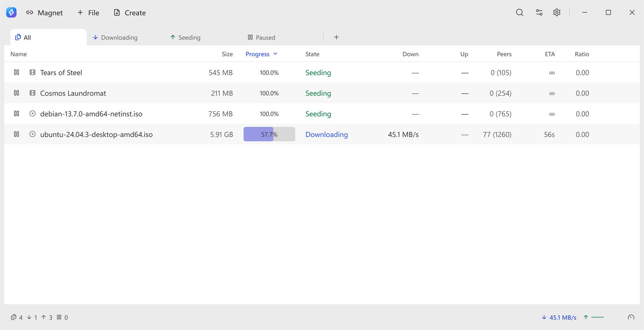The height and width of the screenshot is (330, 644).
Task: Click the disc icon beside ubuntu-24.04.3-desktop-amd64.iso
Action: 33,134
